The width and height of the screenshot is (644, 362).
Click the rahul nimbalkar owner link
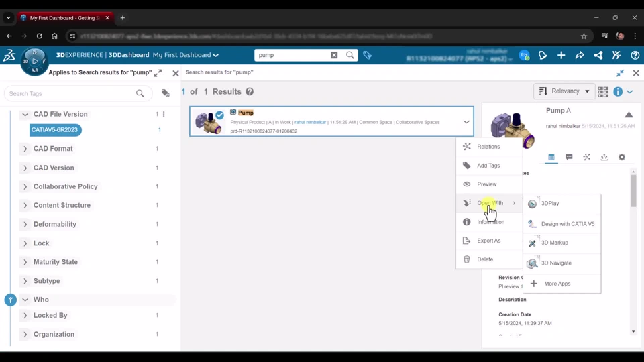click(310, 123)
